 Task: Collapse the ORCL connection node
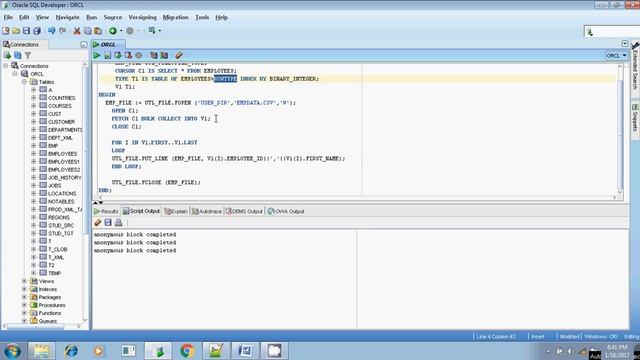pos(15,74)
